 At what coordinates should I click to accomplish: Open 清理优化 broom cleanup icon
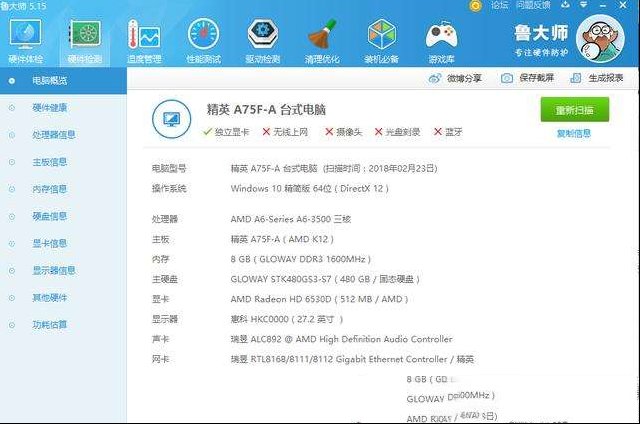322,42
